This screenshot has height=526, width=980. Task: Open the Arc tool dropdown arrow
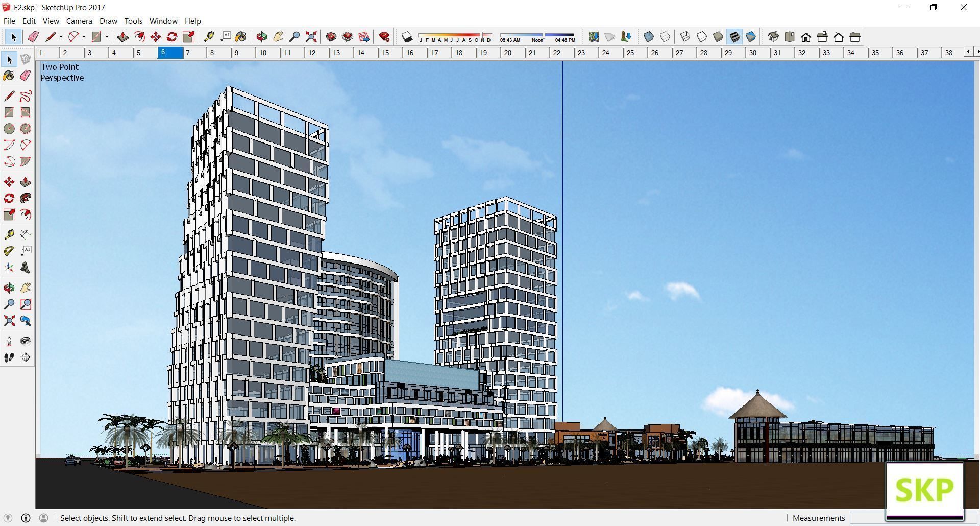click(x=84, y=37)
